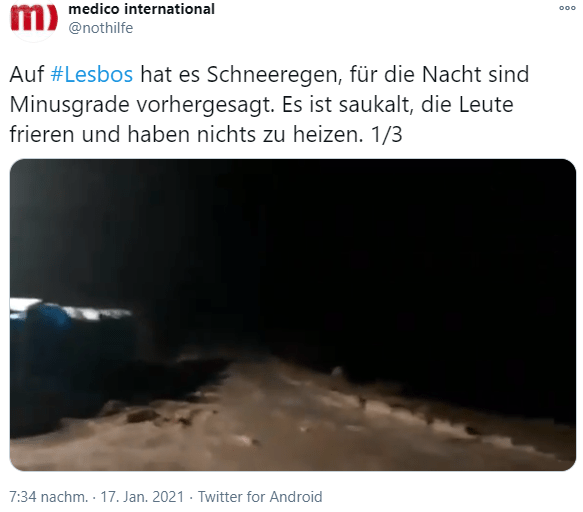Viewport: 583px width, 512px height.
Task: Click the 1/3 thread indicator text
Action: 387,134
